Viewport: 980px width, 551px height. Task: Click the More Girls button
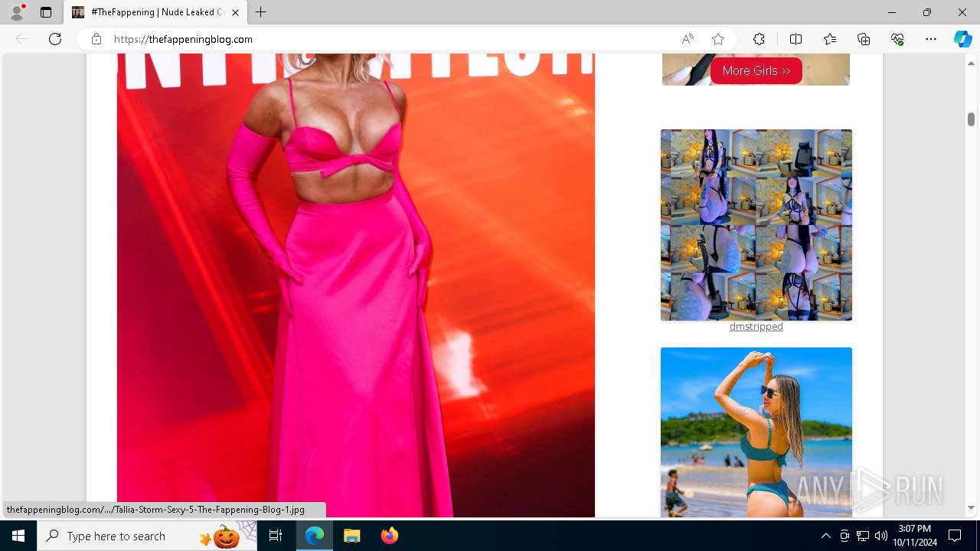click(756, 70)
